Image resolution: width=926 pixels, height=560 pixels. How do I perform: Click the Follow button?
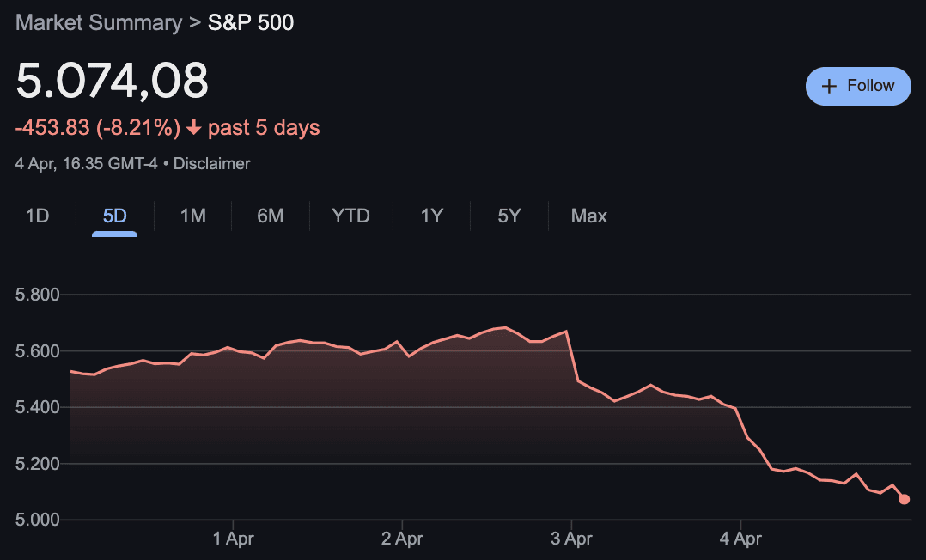pyautogui.click(x=857, y=86)
